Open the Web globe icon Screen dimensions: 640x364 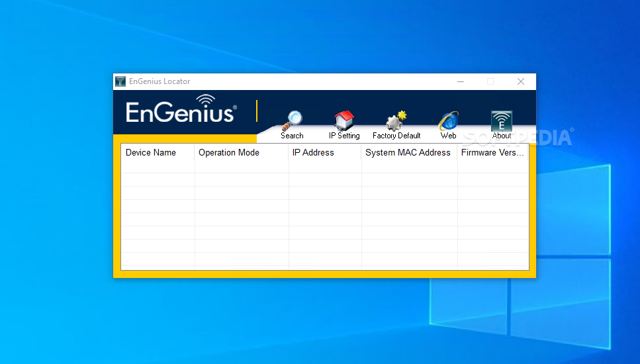point(449,120)
